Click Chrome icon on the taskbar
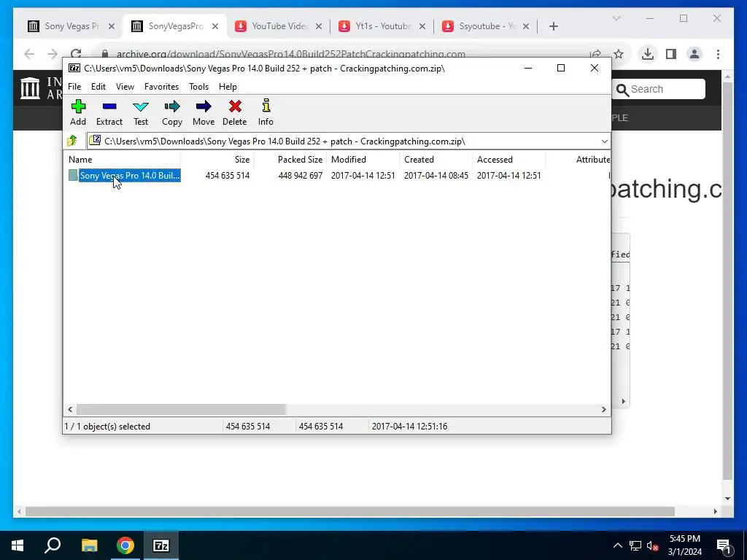 125,545
